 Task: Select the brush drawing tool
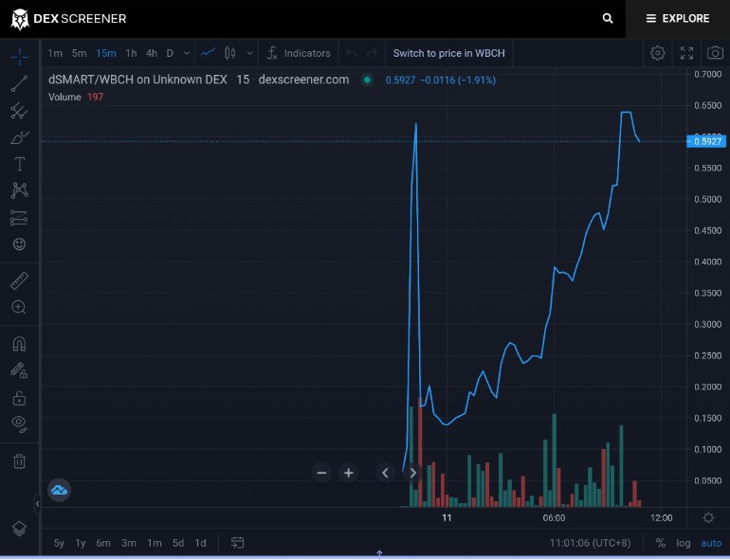click(x=19, y=137)
